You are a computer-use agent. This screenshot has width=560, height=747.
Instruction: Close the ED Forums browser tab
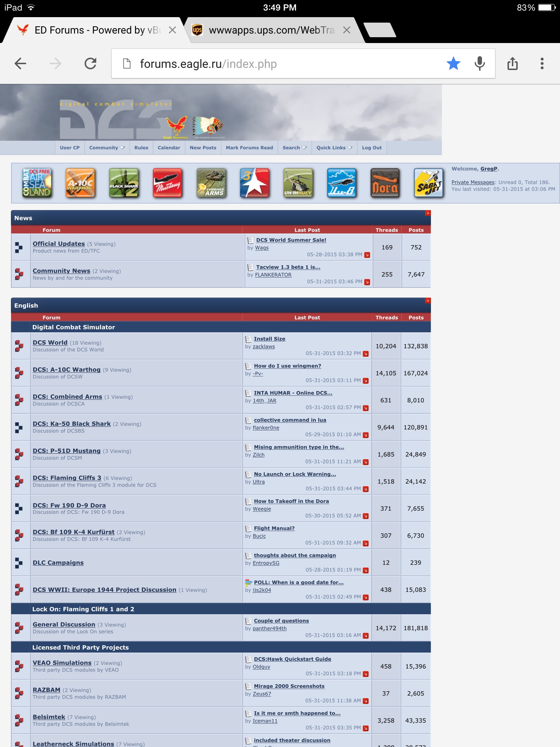(172, 30)
